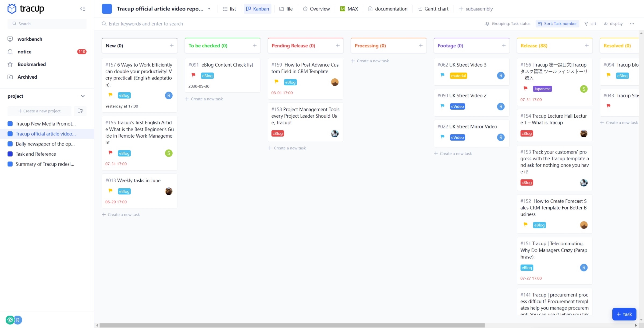The width and height of the screenshot is (644, 328).
Task: Open the MAX tab
Action: coord(349,9)
